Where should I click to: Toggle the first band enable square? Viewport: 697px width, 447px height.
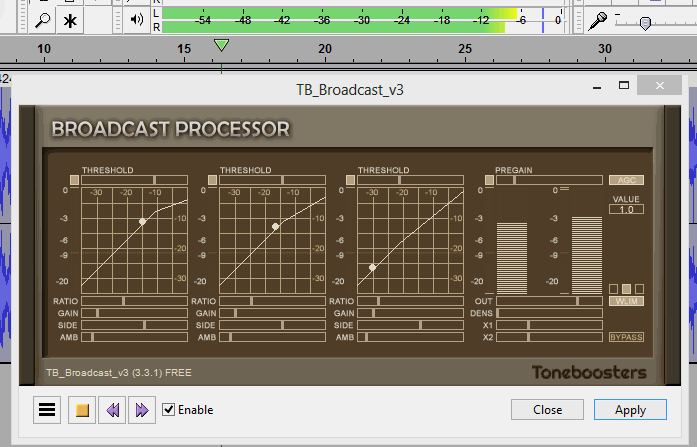pos(74,180)
